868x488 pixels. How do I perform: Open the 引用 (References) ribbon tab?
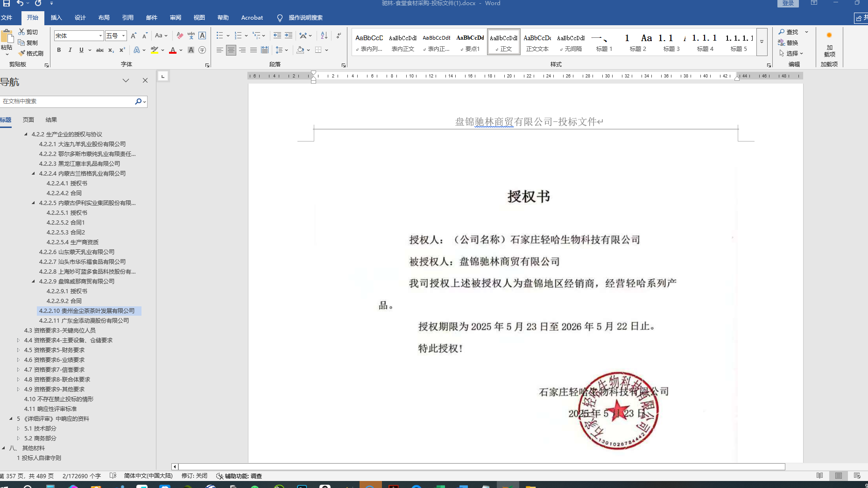pyautogui.click(x=128, y=18)
